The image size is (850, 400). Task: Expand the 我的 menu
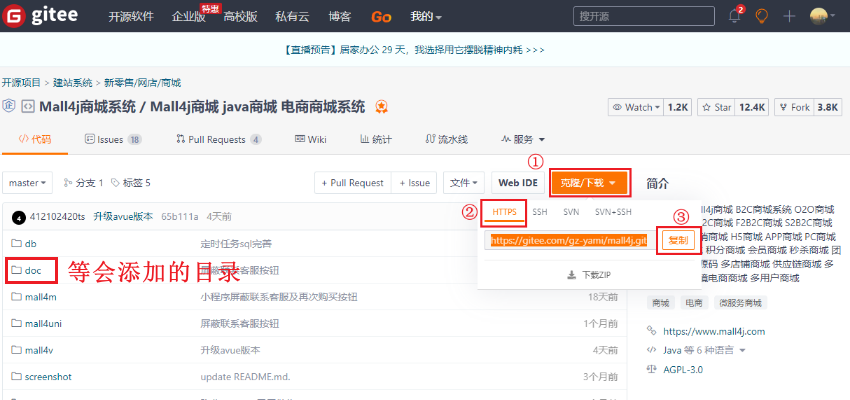point(426,17)
